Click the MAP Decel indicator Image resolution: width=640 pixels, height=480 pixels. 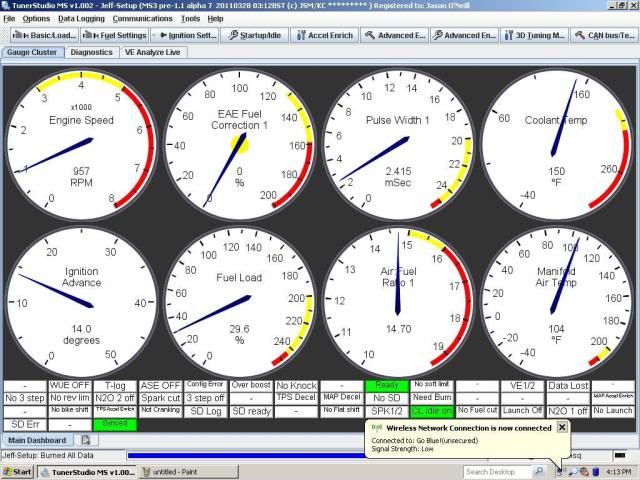point(342,398)
